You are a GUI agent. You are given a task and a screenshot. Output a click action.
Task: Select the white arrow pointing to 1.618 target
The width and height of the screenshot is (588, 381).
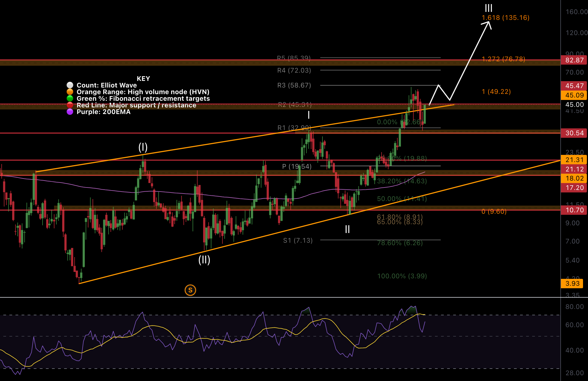pyautogui.click(x=470, y=61)
